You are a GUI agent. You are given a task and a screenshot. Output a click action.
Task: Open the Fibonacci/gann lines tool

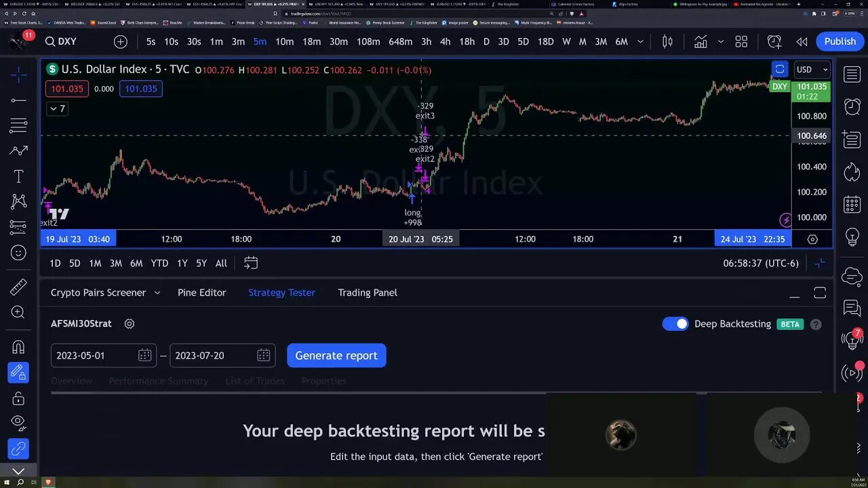pos(18,126)
